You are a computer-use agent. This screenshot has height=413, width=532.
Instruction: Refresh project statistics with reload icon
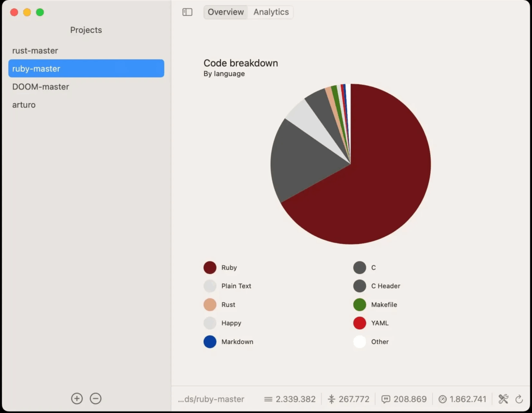(519, 399)
